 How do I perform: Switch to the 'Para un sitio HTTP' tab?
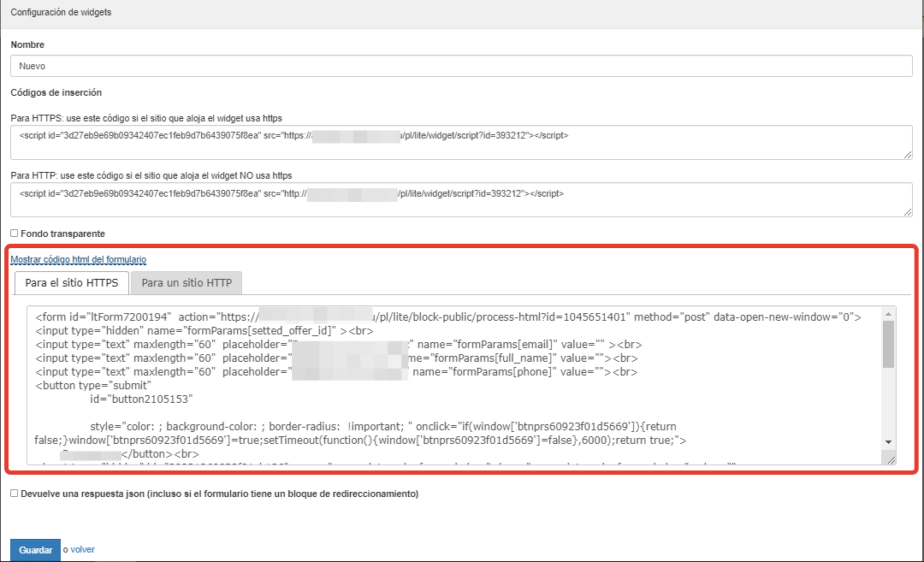point(187,283)
